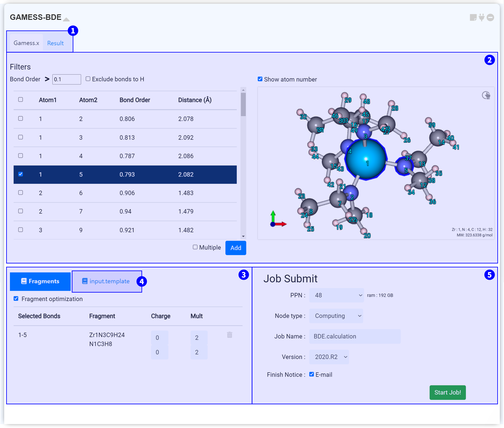The height and width of the screenshot is (428, 504).
Task: Click the rotate/interaction icon in molecule viewer
Action: click(486, 95)
